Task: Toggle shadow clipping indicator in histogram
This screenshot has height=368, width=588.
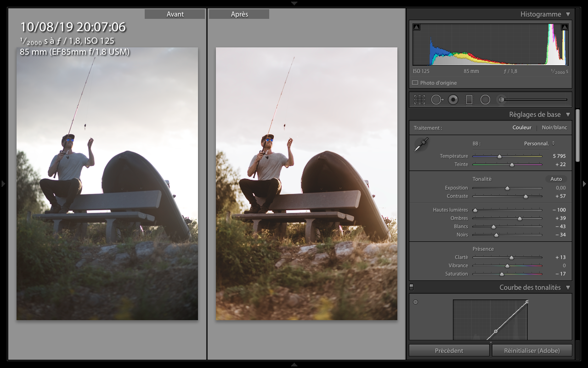Action: pyautogui.click(x=417, y=27)
